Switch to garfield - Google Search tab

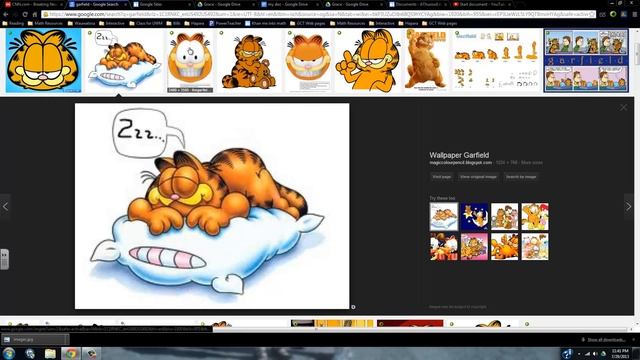98,4
